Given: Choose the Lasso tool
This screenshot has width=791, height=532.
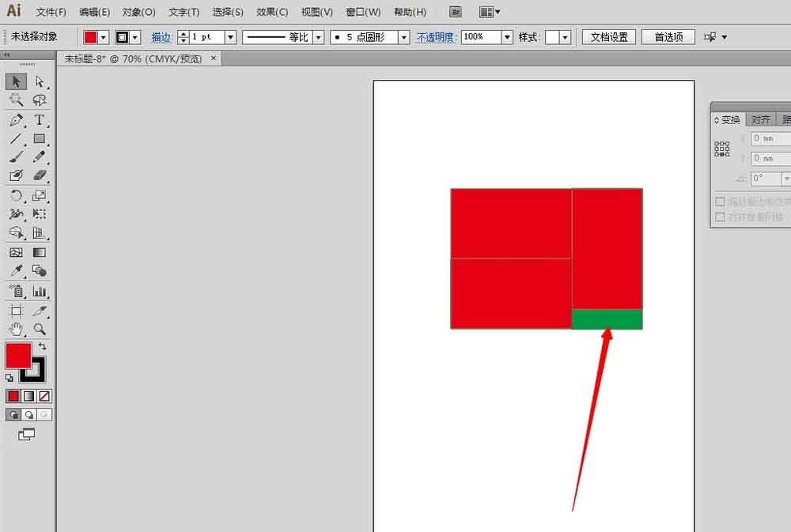Looking at the screenshot, I should [40, 100].
